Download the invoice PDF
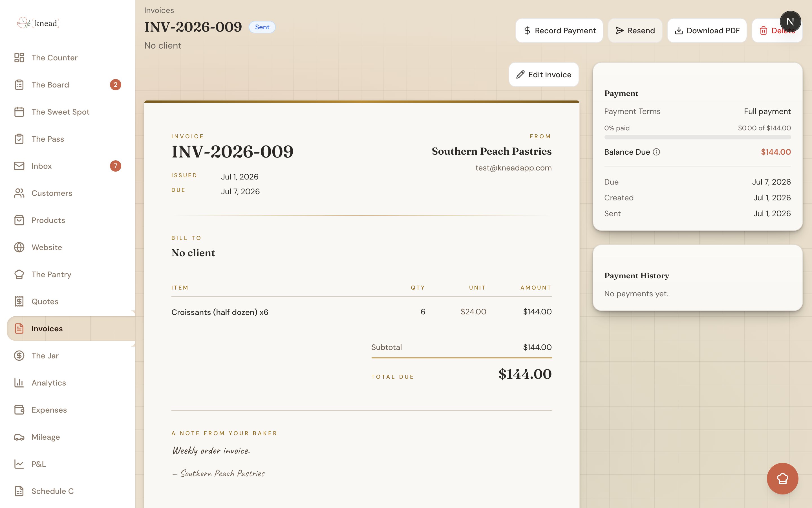Viewport: 812px width, 508px height. [x=707, y=30]
